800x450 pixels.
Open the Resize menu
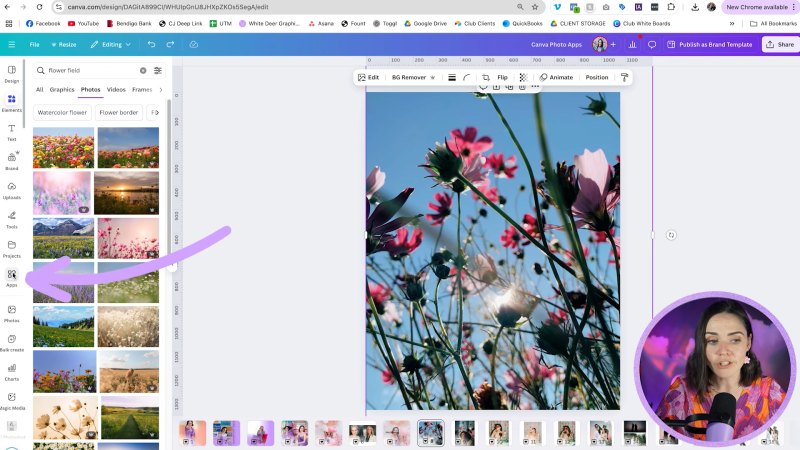pos(64,44)
